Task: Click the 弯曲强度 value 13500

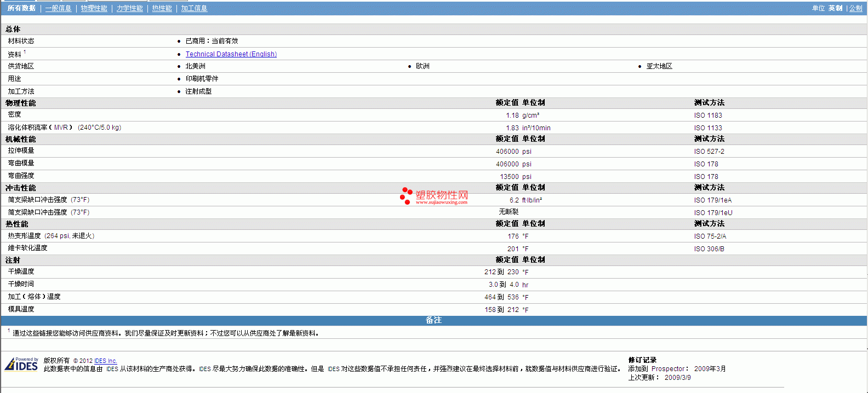Action: pyautogui.click(x=509, y=177)
